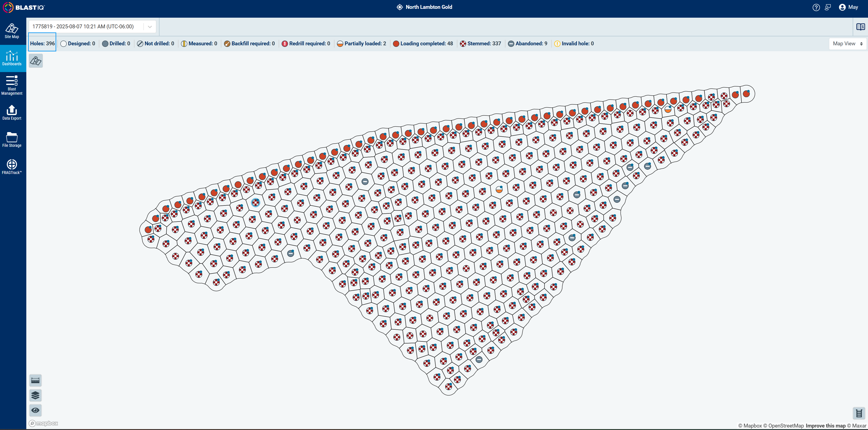The height and width of the screenshot is (430, 868).
Task: Filter by Backfill required: 0
Action: pyautogui.click(x=249, y=43)
